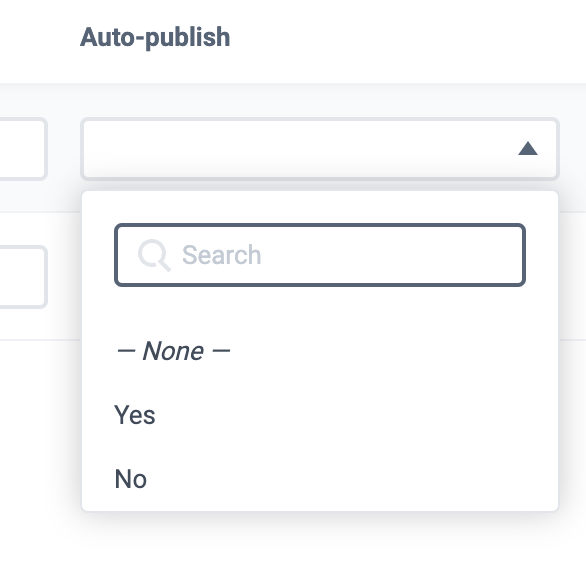Viewport: 586px width, 572px height.
Task: Clear Auto-publish by picking None
Action: [x=320, y=351]
